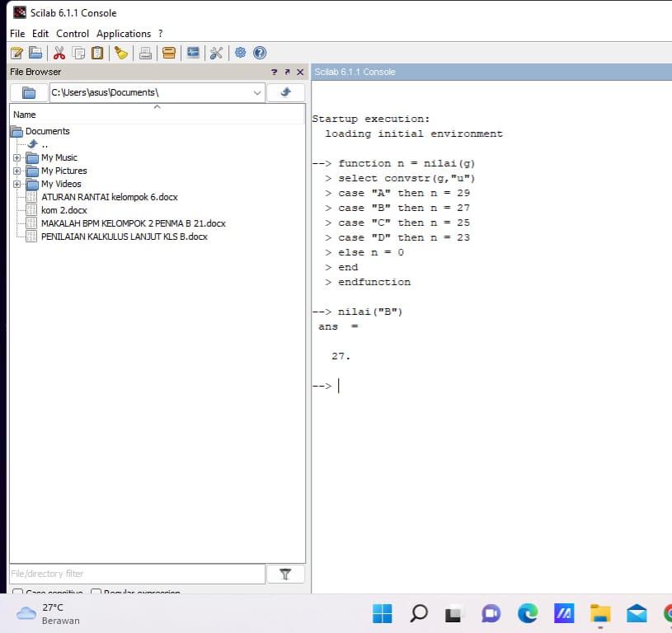This screenshot has height=633, width=672.
Task: Toggle the Regular expression checkbox
Action: point(96,592)
